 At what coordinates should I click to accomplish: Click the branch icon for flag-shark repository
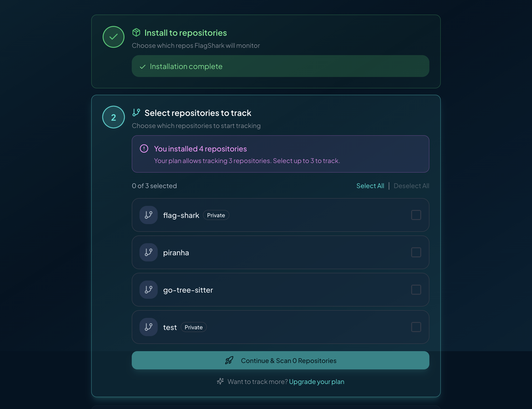pos(148,215)
